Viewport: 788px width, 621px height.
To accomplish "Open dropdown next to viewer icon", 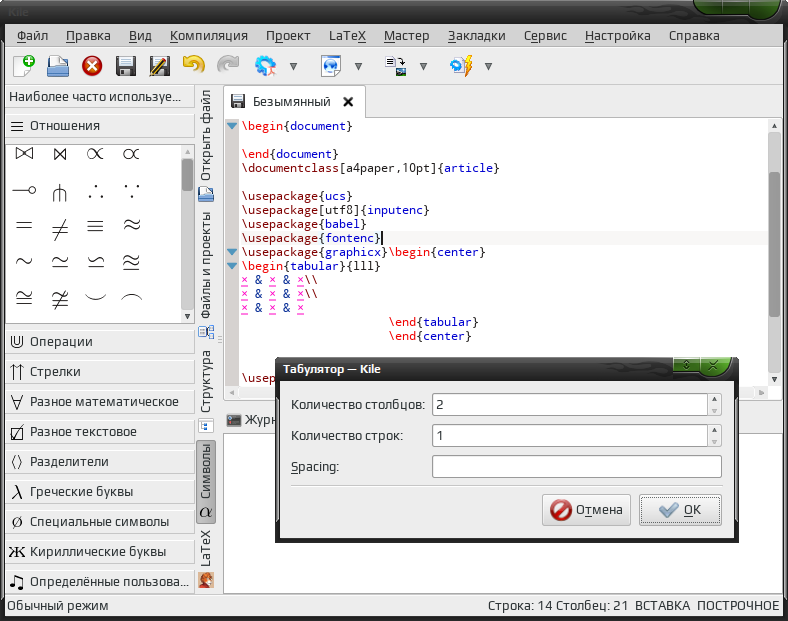I will point(358,66).
